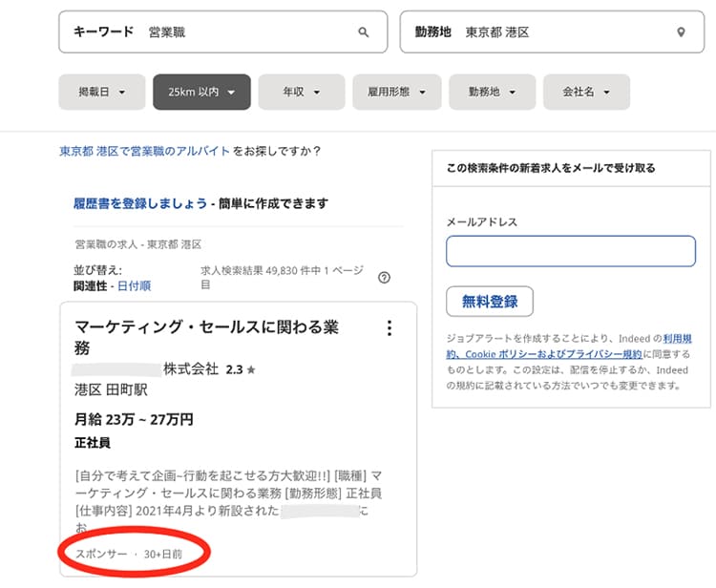Click the 2.3 company rating number

[x=234, y=369]
